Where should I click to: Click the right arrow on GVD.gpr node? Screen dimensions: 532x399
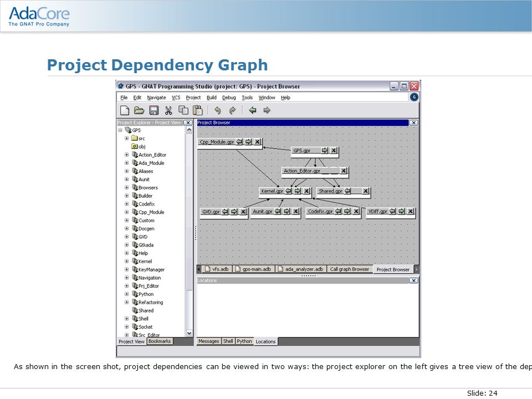click(x=234, y=211)
